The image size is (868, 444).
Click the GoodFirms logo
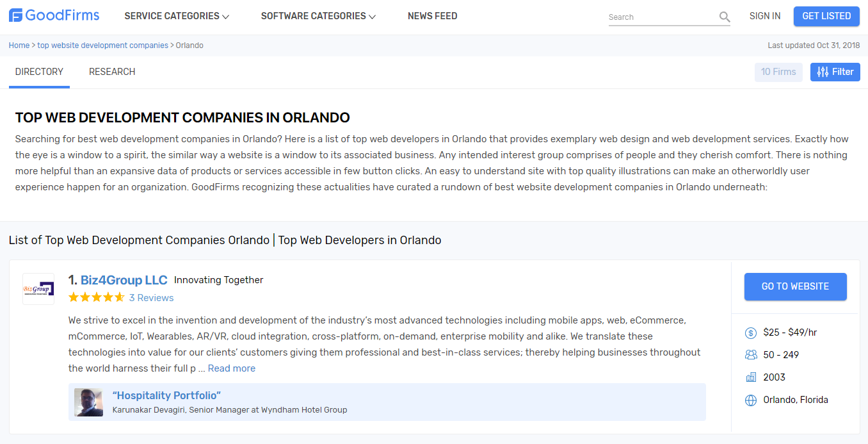coord(54,15)
